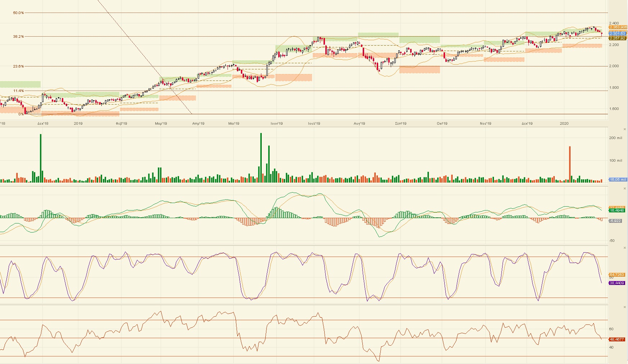Image resolution: width=628 pixels, height=364 pixels.
Task: Click the 16,05 mil volume value label
Action: 618,179
